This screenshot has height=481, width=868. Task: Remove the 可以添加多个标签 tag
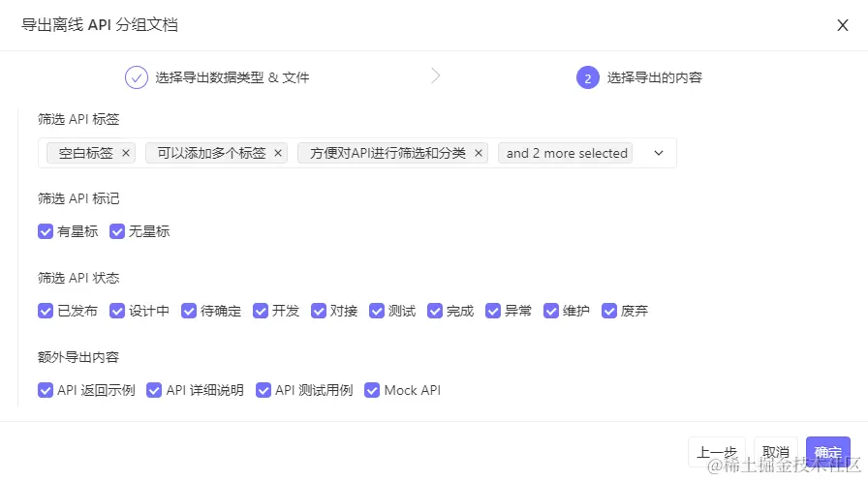tap(278, 153)
